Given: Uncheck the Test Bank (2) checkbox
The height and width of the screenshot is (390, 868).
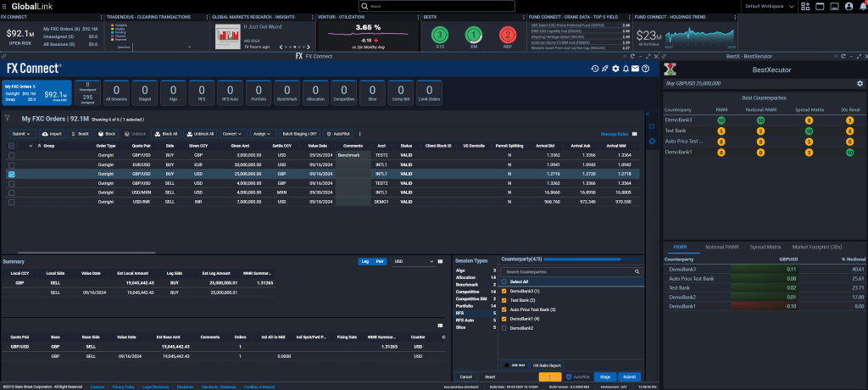Looking at the screenshot, I should click(505, 300).
